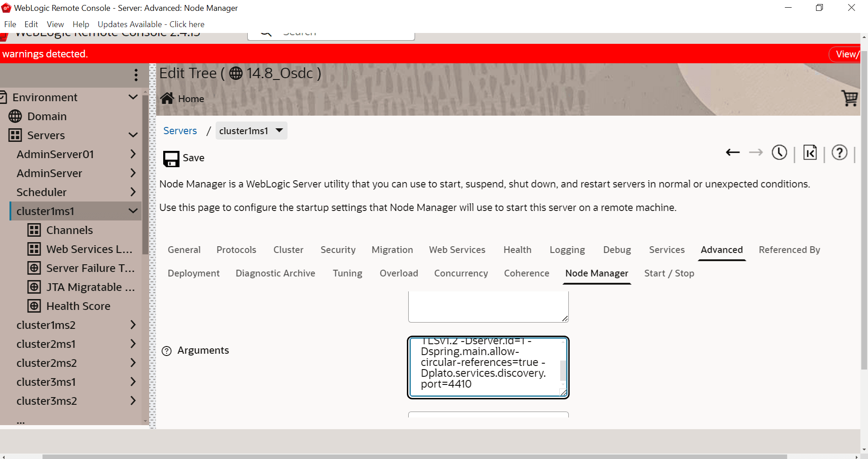
Task: Open the Referenced By tab
Action: pyautogui.click(x=789, y=250)
